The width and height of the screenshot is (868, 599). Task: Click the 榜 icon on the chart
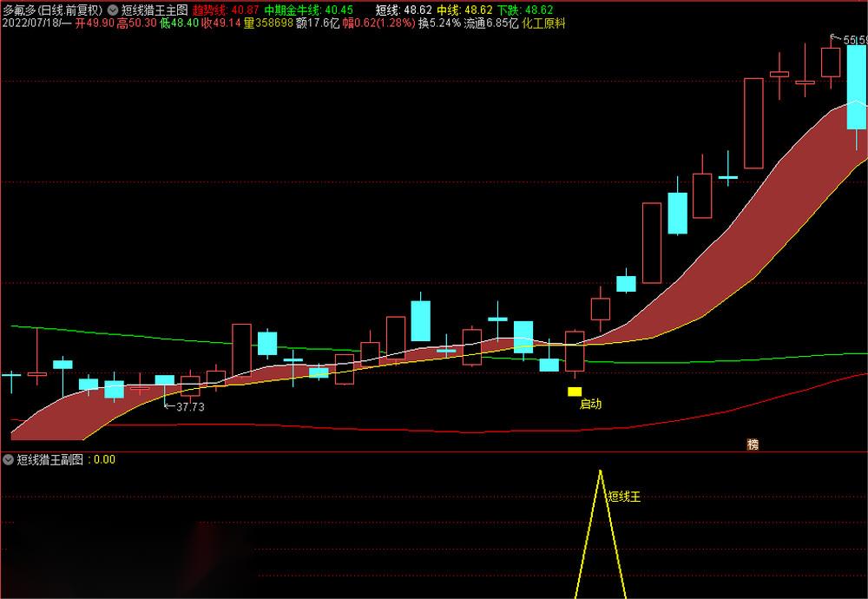(x=753, y=444)
